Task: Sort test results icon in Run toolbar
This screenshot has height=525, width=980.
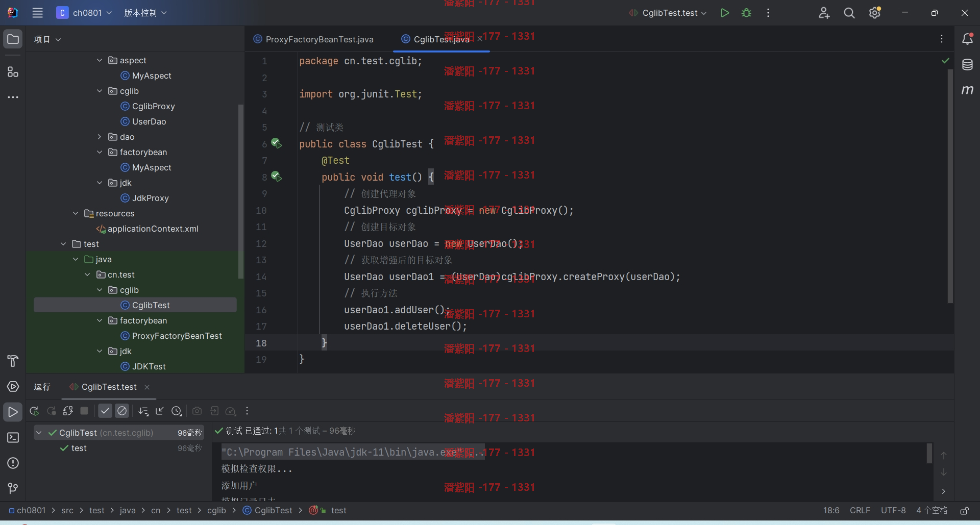Action: (x=143, y=411)
